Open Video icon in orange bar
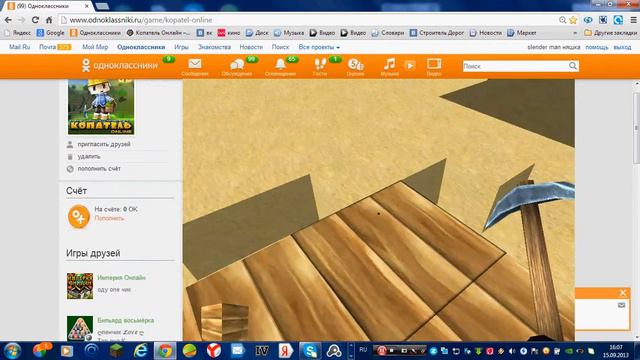The image size is (640, 360). 434,64
